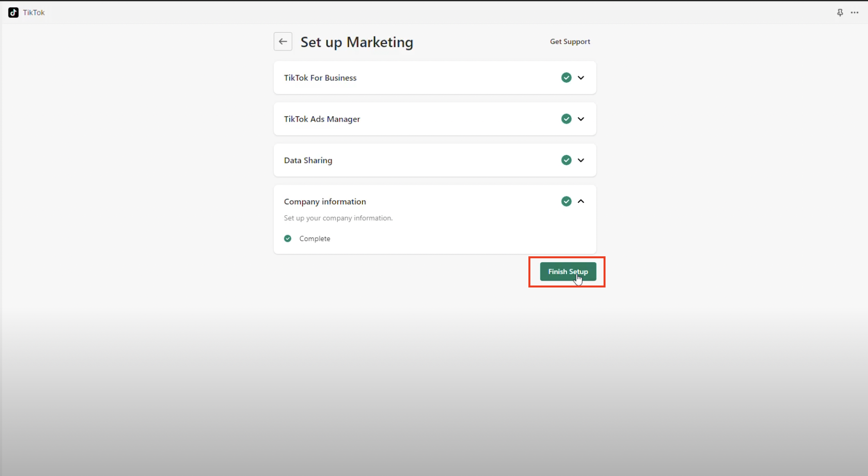Click the Complete status label

pyautogui.click(x=314, y=238)
